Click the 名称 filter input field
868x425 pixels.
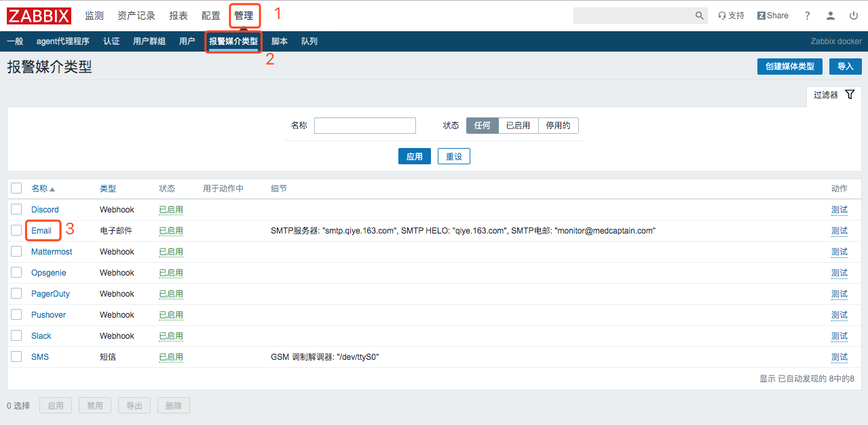coord(365,126)
